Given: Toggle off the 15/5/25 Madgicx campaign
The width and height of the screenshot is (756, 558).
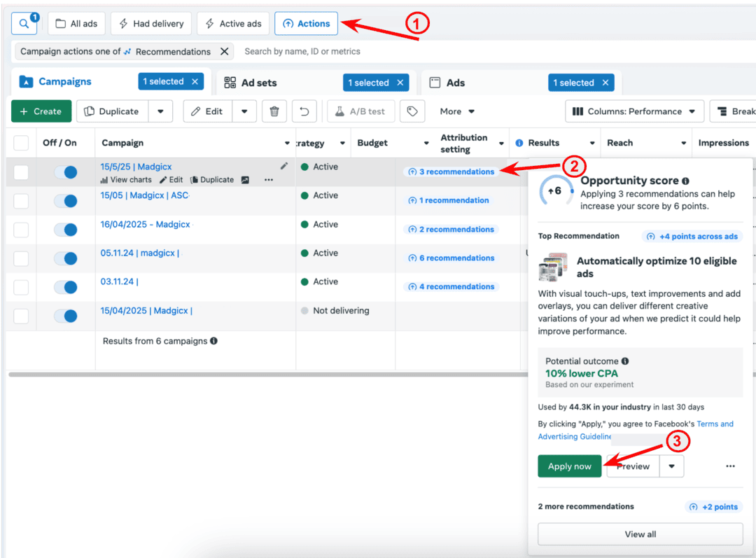Looking at the screenshot, I should tap(66, 172).
